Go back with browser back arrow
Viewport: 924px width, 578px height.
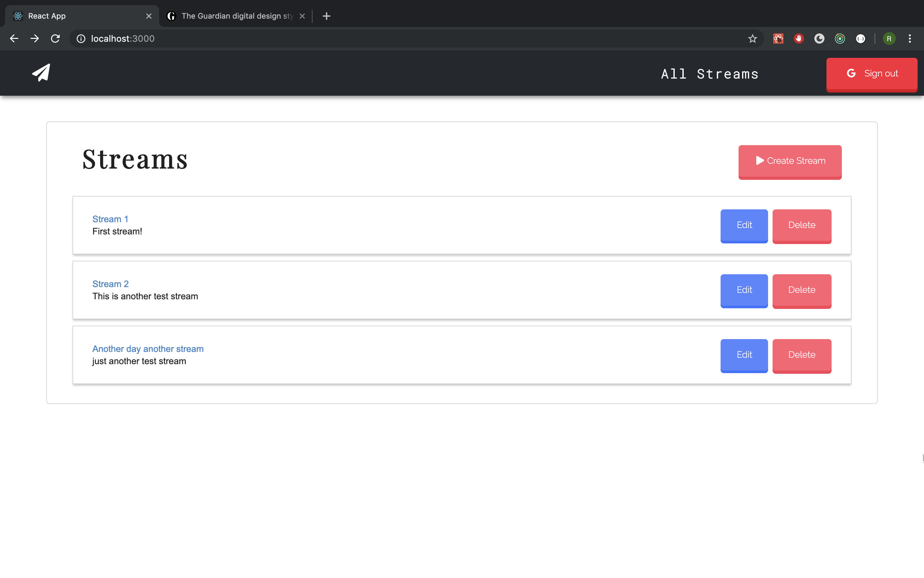tap(14, 39)
